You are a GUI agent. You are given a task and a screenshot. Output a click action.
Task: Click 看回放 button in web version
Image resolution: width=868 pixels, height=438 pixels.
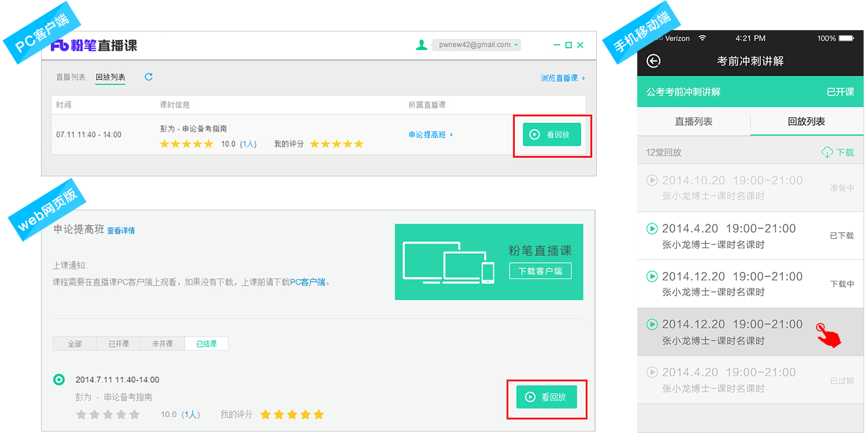547,397
